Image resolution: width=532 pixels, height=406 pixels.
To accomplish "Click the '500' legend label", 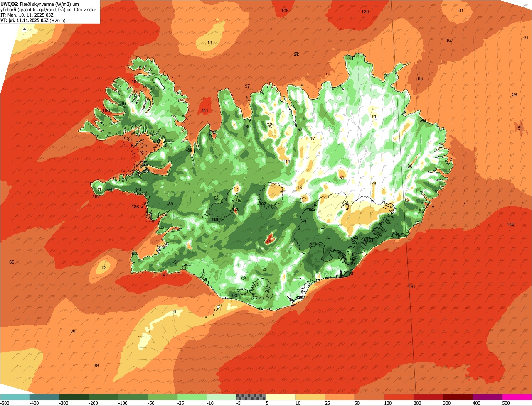I will pyautogui.click(x=505, y=403).
